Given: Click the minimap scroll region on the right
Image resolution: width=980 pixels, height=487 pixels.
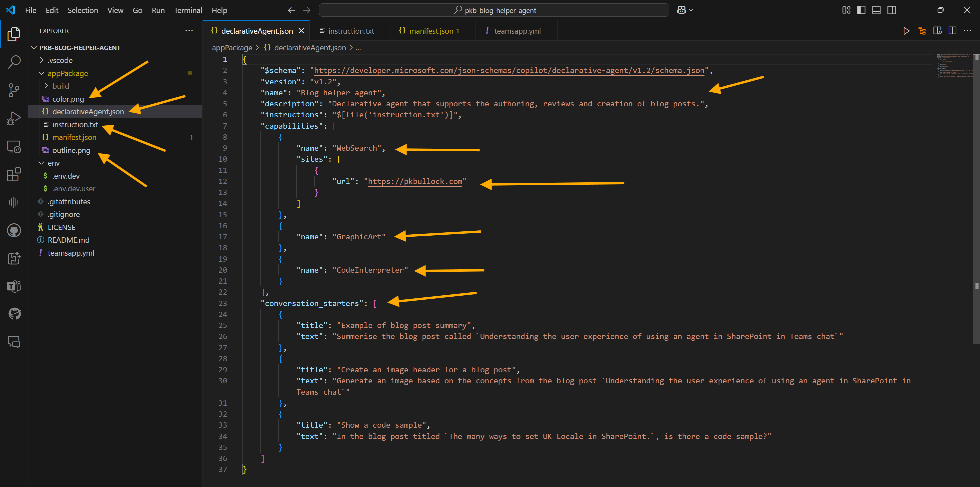Looking at the screenshot, I should click(954, 67).
